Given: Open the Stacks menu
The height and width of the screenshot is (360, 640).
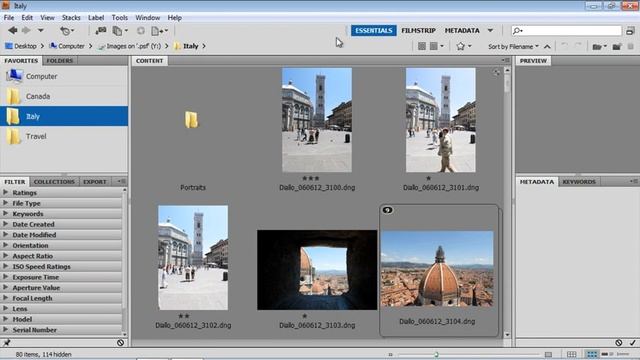Looking at the screenshot, I should (71, 18).
